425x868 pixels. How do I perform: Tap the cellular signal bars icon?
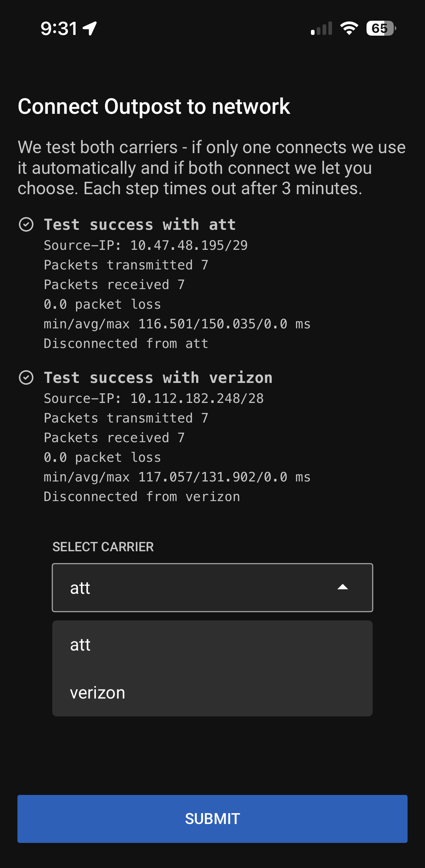(x=321, y=29)
